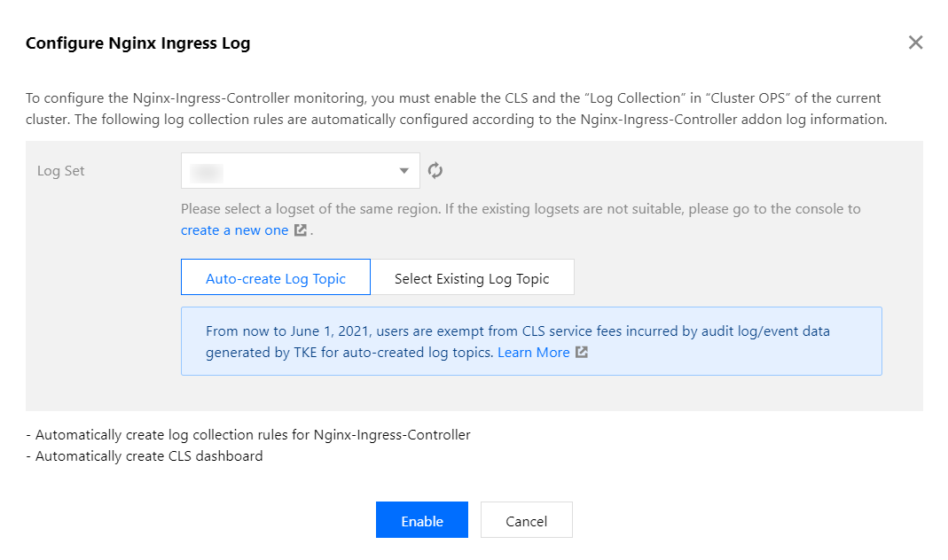The image size is (948, 560).
Task: Close the Configure Nginx Ingress Log dialog
Action: [x=915, y=43]
